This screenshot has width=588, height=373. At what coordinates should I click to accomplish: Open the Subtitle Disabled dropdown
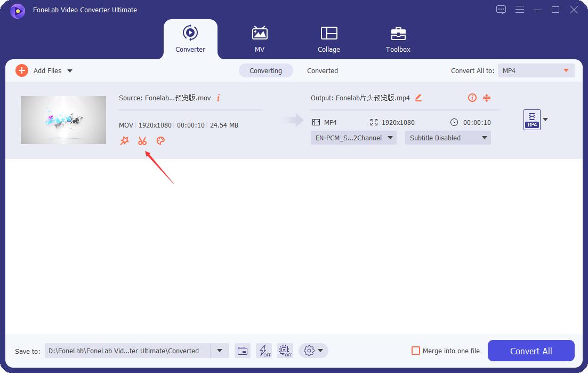click(x=448, y=138)
